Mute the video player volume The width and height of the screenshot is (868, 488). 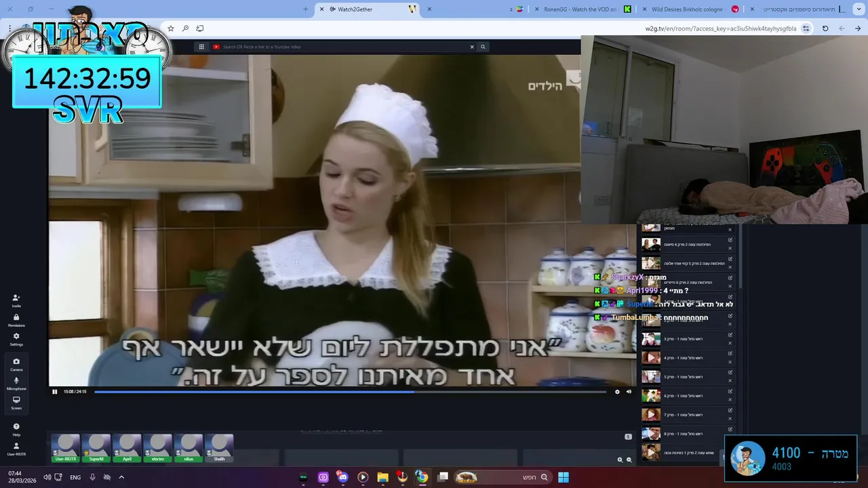click(x=629, y=391)
